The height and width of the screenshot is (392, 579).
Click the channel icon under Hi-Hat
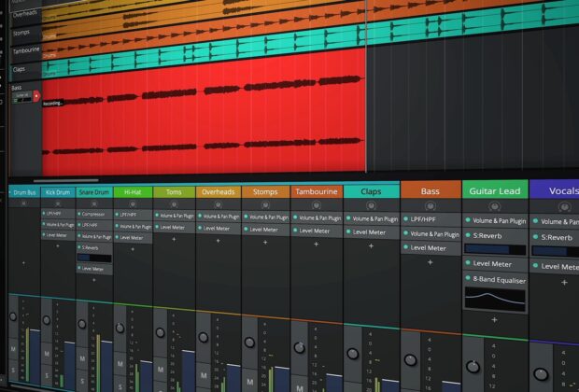[133, 204]
